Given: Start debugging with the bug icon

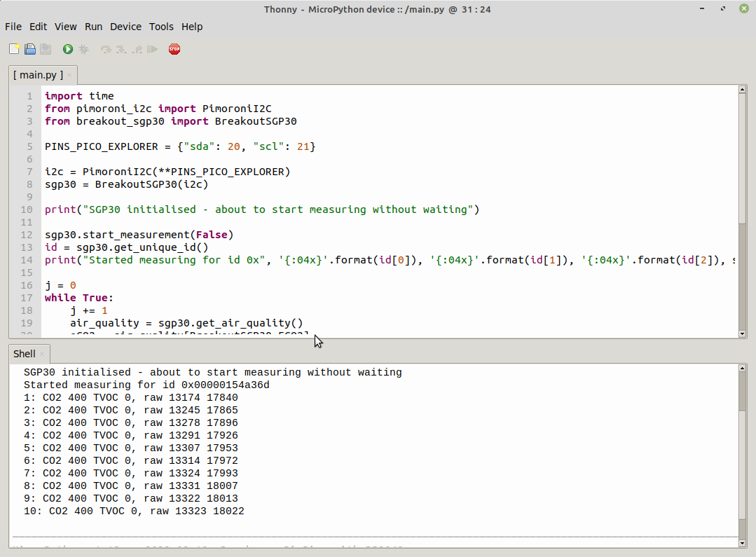Looking at the screenshot, I should pos(83,49).
